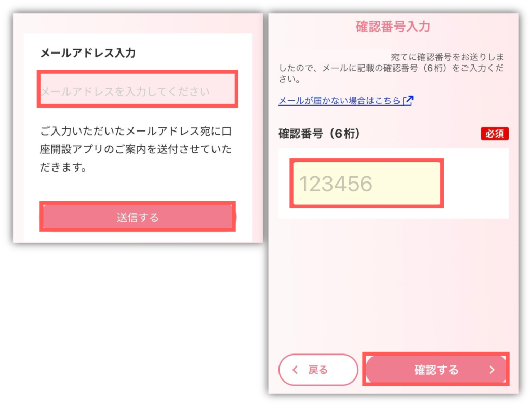Click the 口座開設アプリのご案内 description text

[x=136, y=149]
